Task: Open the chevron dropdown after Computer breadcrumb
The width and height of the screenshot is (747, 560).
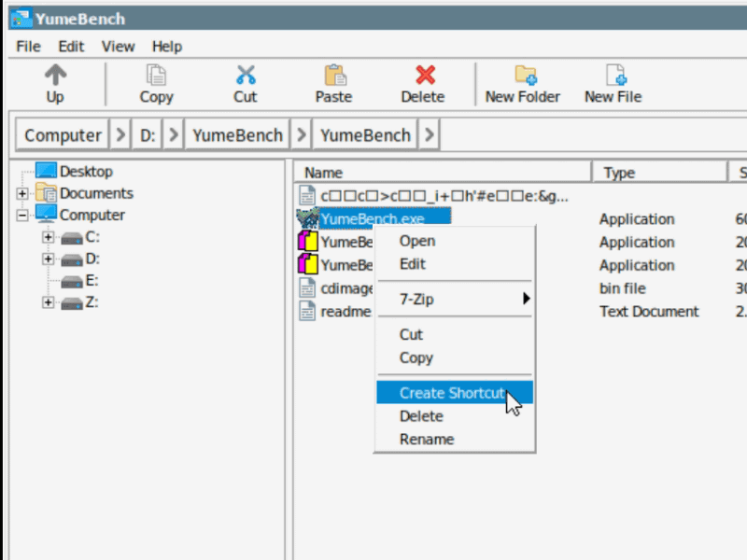Action: pos(120,135)
